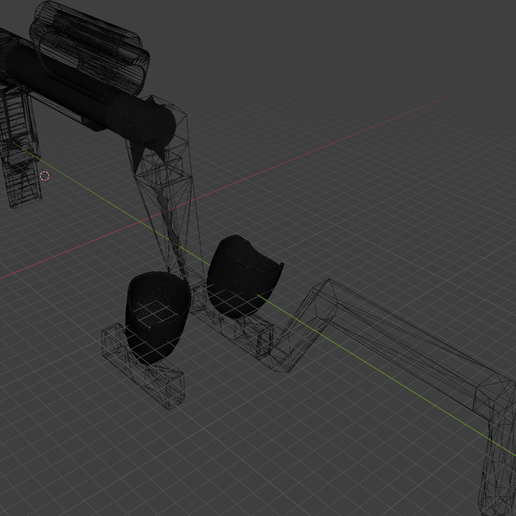Click the red-white 3D cursor circle
Screen dimensions: 516x516
(x=45, y=176)
